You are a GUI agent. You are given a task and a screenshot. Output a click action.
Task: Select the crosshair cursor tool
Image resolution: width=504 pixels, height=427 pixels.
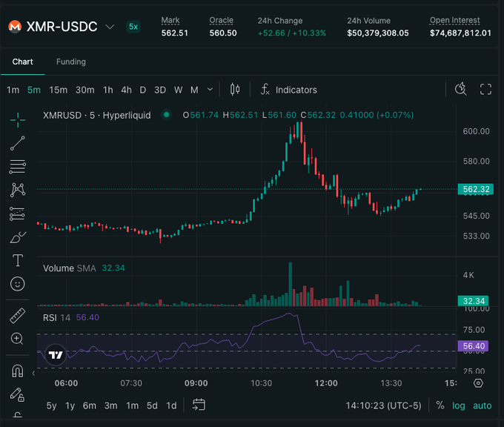coord(18,120)
